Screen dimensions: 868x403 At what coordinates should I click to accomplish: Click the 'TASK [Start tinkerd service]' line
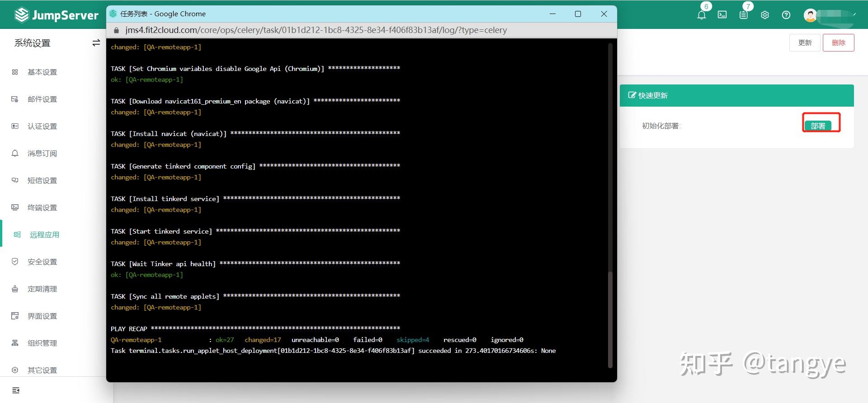[x=255, y=231]
